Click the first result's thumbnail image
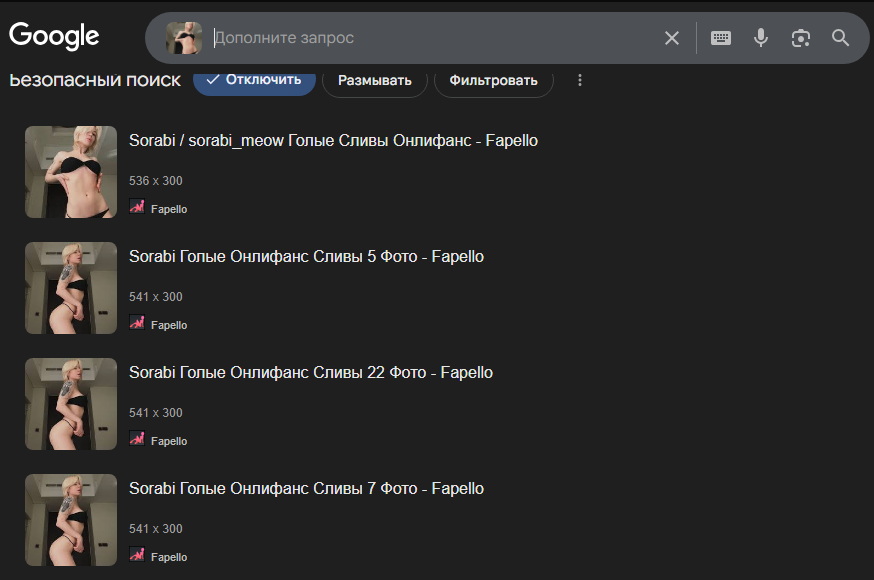 pyautogui.click(x=71, y=172)
